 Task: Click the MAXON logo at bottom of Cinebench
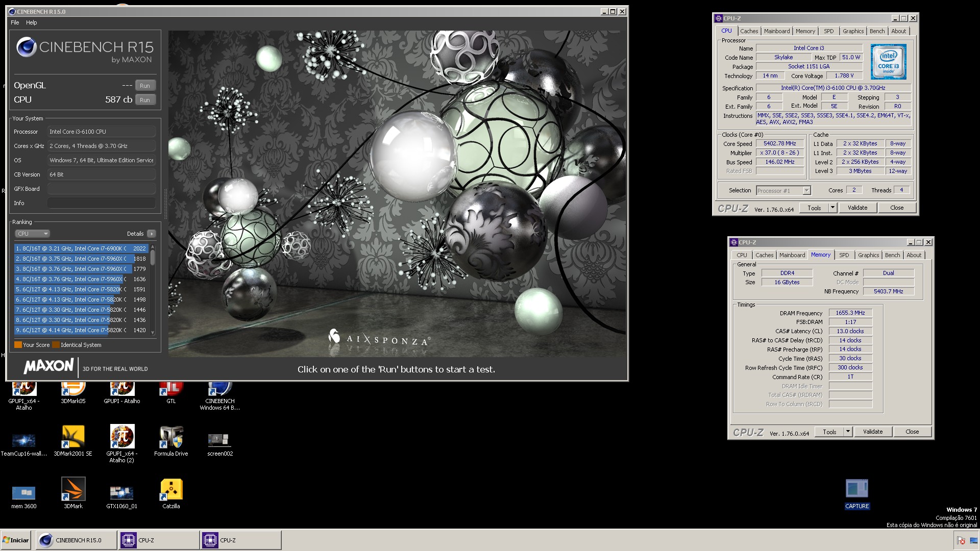click(x=49, y=366)
